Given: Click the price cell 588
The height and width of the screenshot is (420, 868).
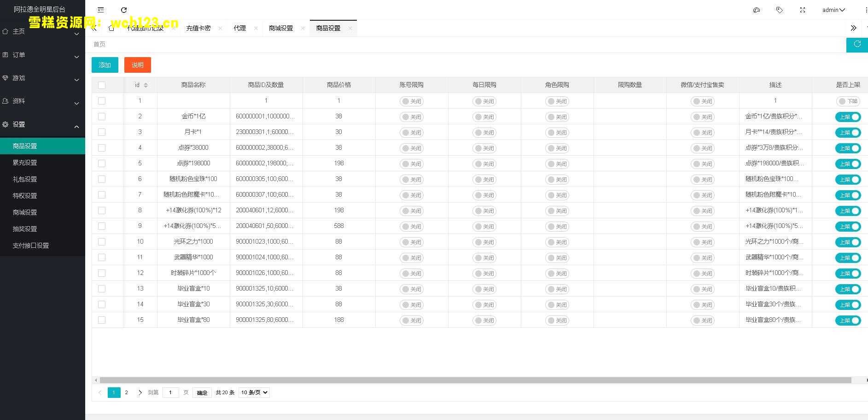Looking at the screenshot, I should (339, 226).
